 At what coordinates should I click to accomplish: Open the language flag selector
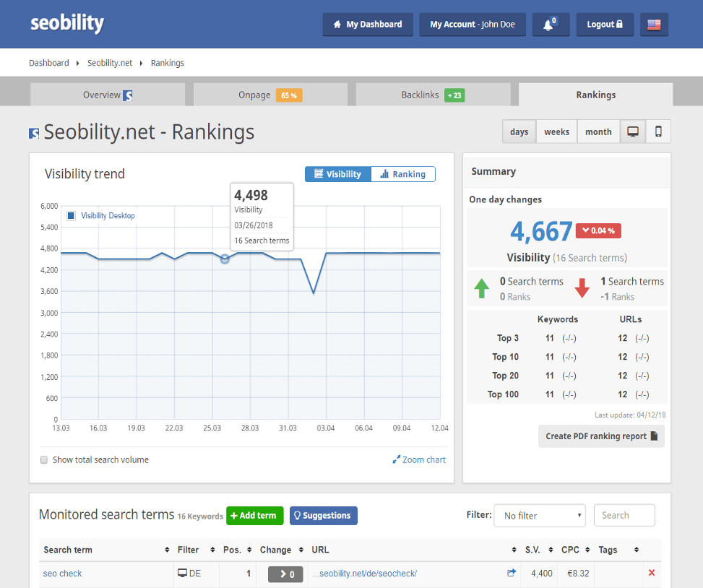coord(654,25)
